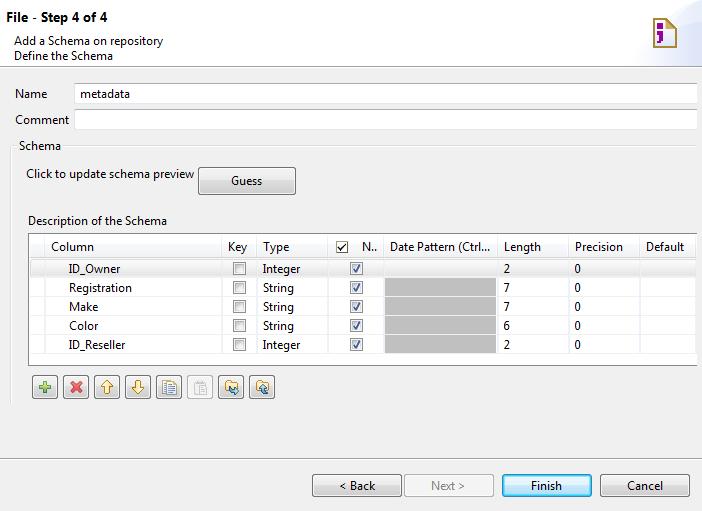
Task: Click the Date Pattern cell for Color row
Action: pos(440,326)
